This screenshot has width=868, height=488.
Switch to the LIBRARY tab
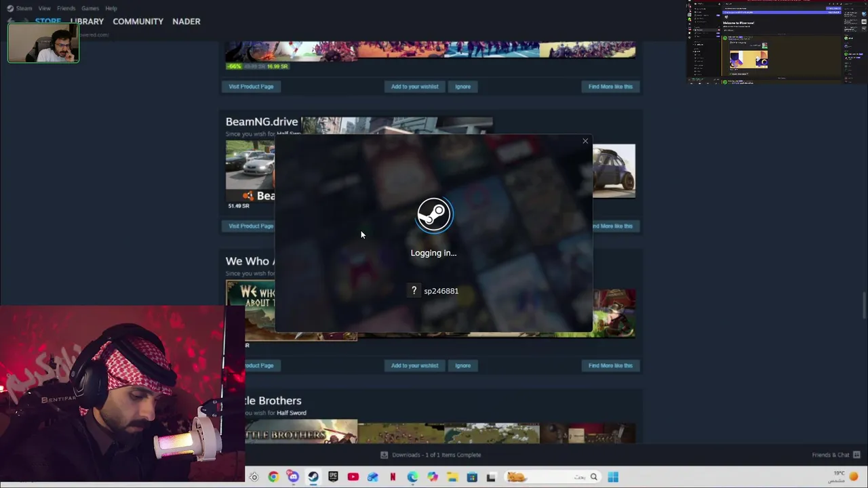(87, 21)
